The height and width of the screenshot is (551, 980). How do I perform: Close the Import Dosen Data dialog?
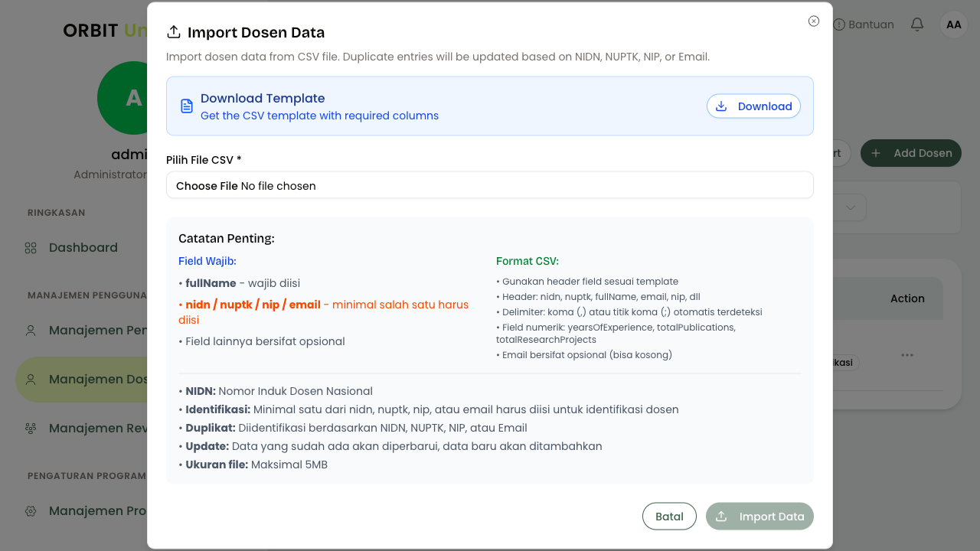814,21
